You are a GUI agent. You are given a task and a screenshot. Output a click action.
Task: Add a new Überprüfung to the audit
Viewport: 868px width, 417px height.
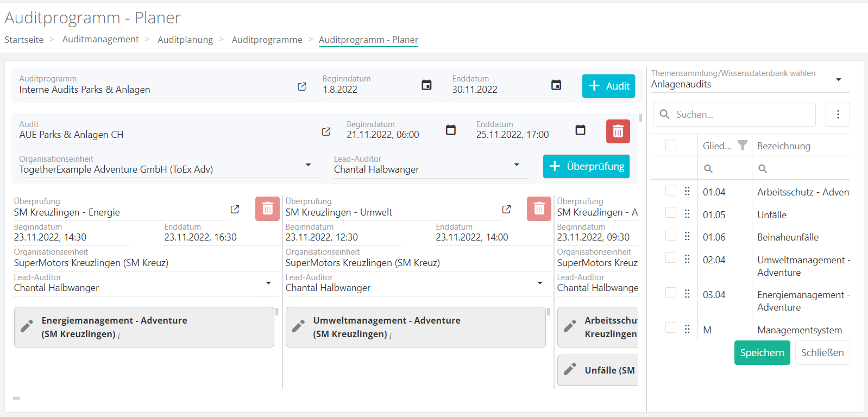[x=586, y=166]
